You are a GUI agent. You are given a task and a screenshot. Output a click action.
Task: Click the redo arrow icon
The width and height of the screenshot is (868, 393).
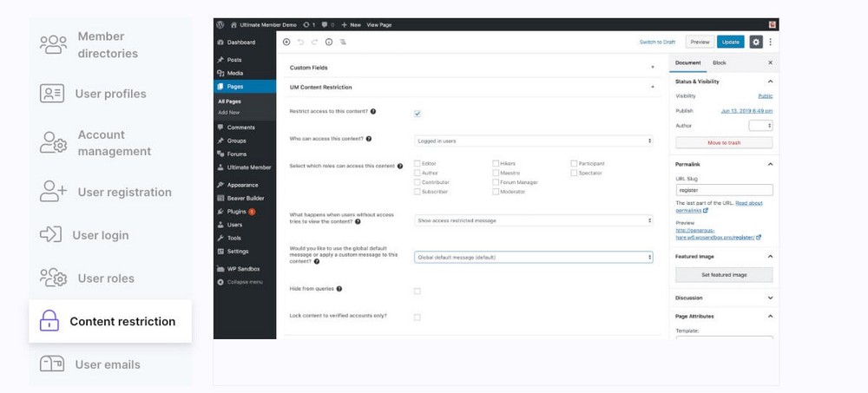point(314,42)
